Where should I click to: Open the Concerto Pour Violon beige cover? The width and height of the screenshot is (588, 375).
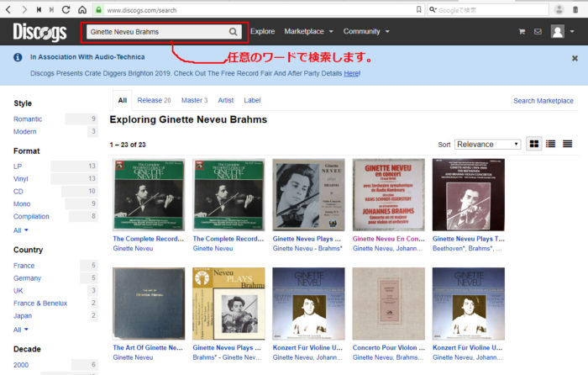point(388,304)
